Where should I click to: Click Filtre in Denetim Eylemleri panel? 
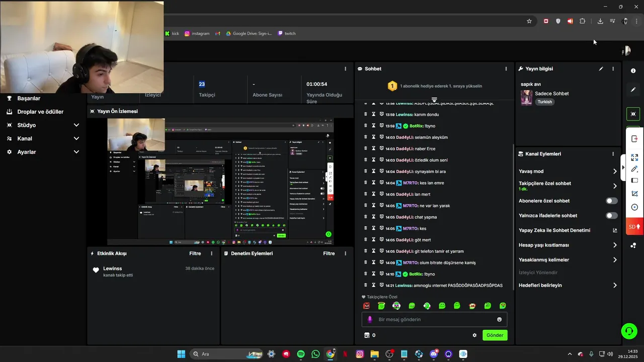(329, 253)
